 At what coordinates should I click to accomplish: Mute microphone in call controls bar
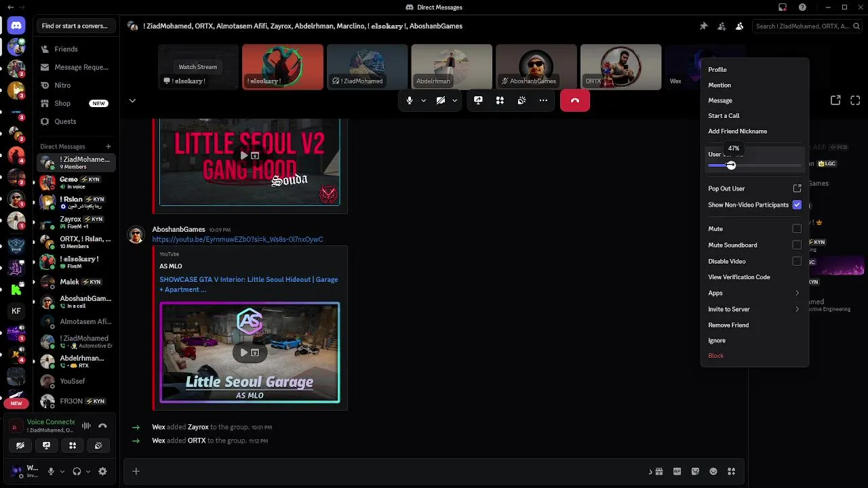(x=409, y=100)
